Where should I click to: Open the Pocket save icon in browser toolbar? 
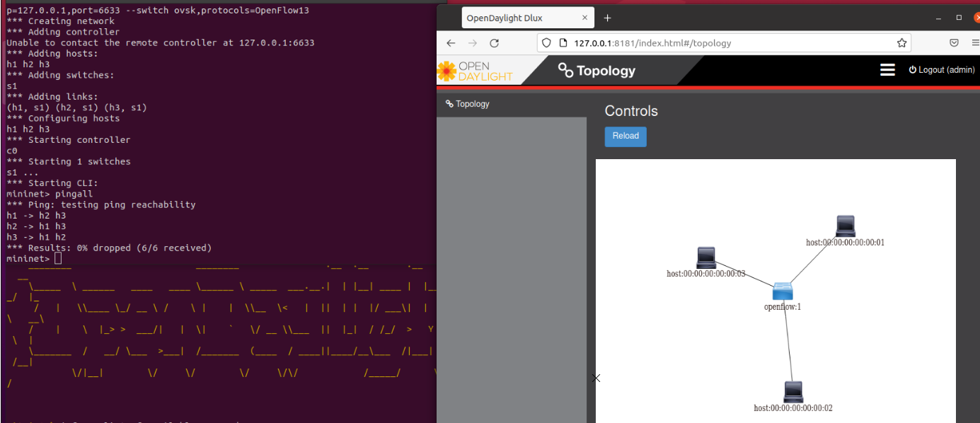954,43
